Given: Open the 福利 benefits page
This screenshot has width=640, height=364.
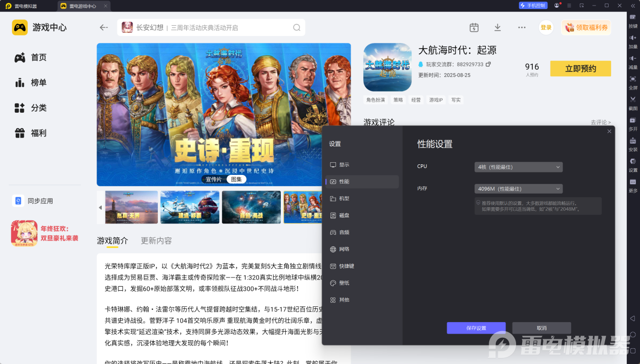Looking at the screenshot, I should [x=30, y=133].
